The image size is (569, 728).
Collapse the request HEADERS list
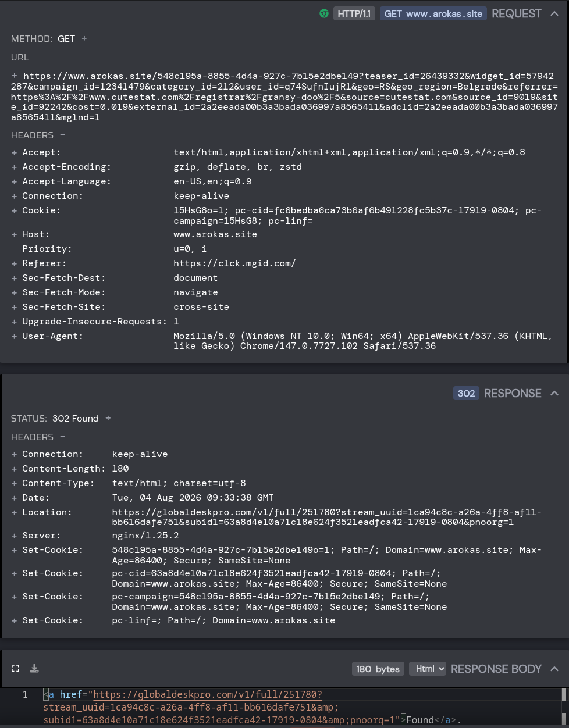[x=62, y=135]
